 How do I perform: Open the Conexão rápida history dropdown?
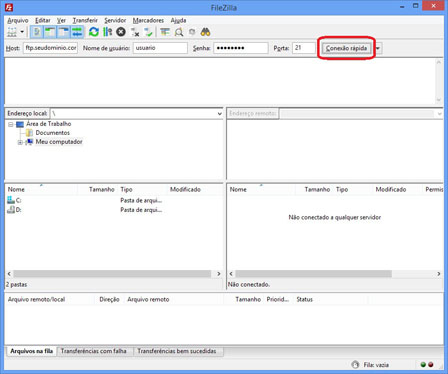click(378, 48)
